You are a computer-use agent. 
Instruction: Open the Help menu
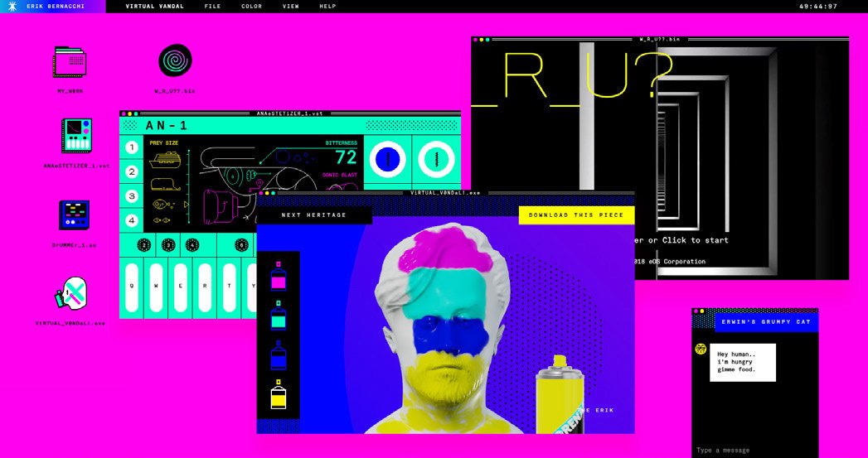point(327,7)
